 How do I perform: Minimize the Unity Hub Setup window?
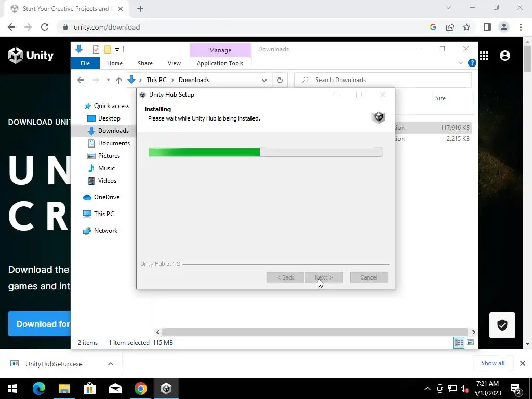pyautogui.click(x=336, y=95)
